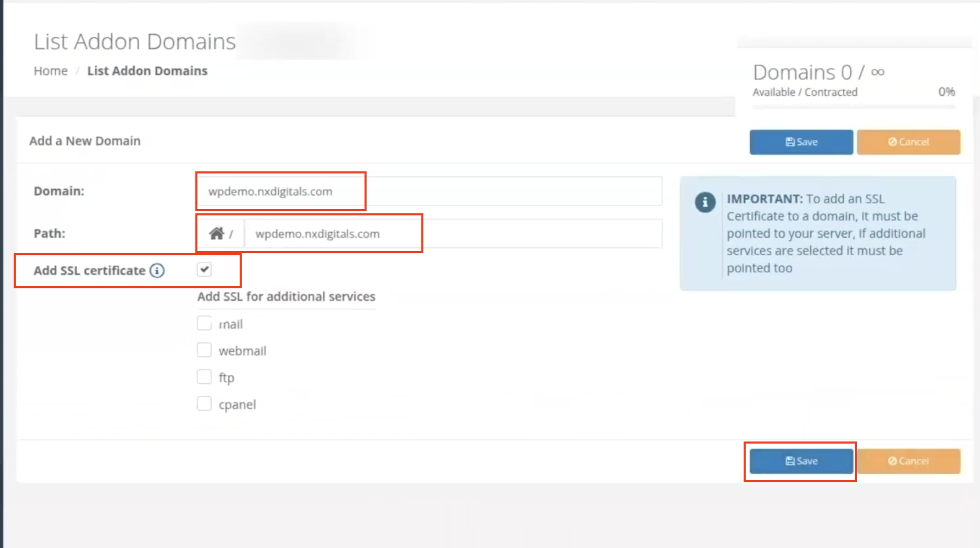
Task: Click the 'Add a New Domain' heading
Action: (x=85, y=141)
